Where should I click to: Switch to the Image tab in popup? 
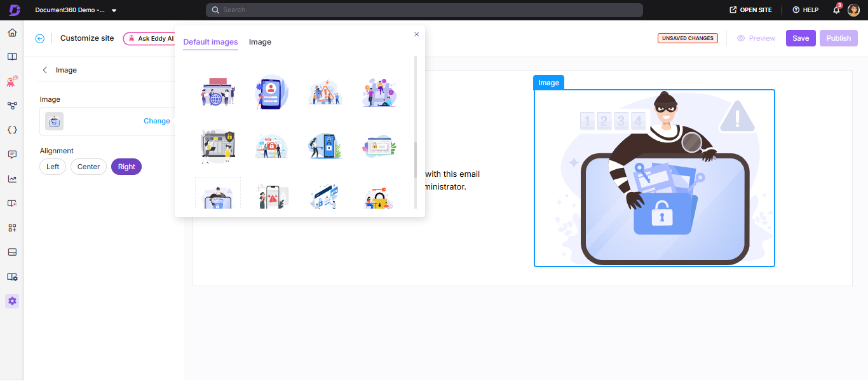[260, 42]
